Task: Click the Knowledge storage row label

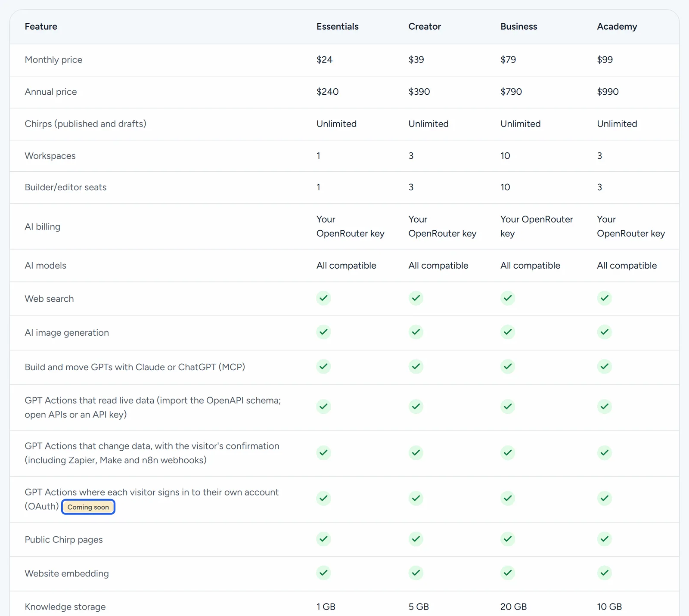Action: pyautogui.click(x=65, y=607)
